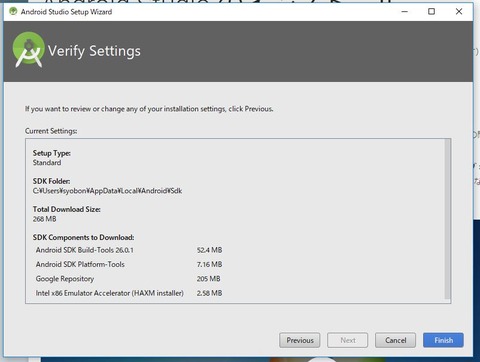Click 'SDK Components to Download:' label
Viewport: 480px width, 362px height.
[x=83, y=237]
